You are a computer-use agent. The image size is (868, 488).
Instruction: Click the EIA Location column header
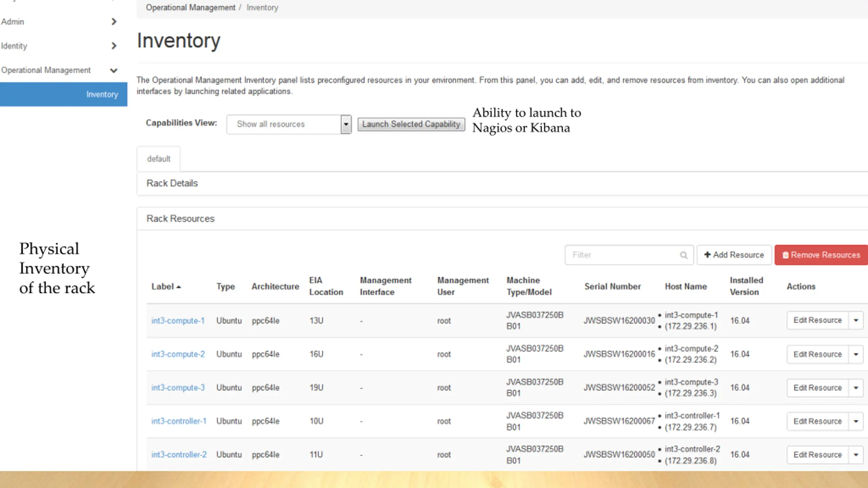point(326,286)
